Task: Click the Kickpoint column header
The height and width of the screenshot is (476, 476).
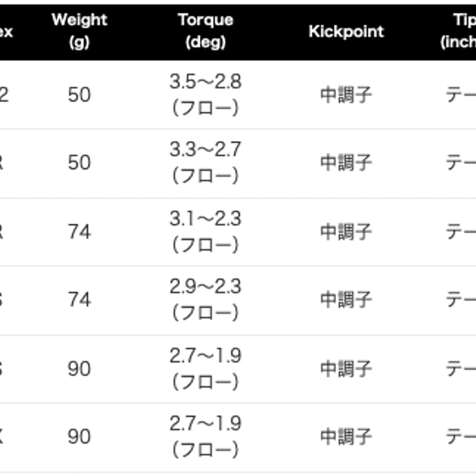Action: pos(346,31)
